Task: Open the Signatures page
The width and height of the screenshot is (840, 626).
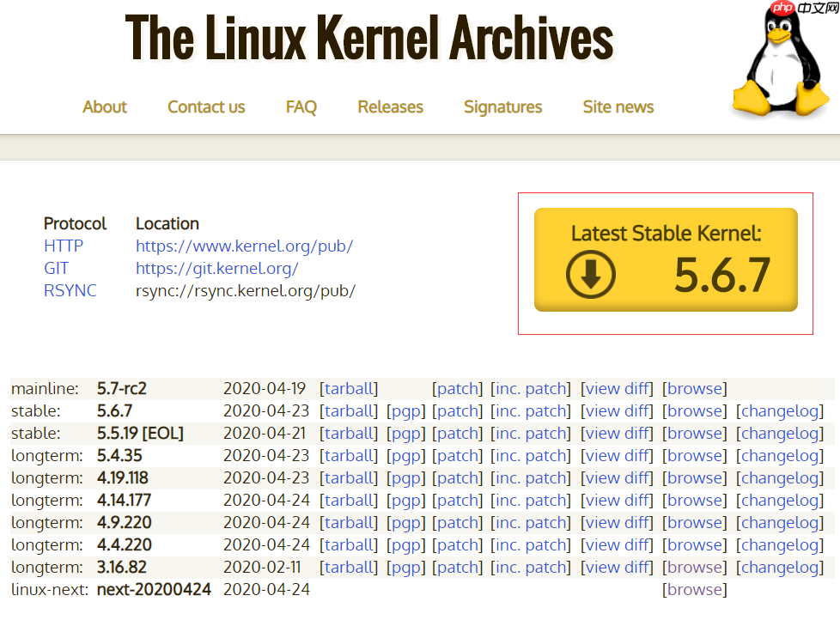Action: coord(502,107)
